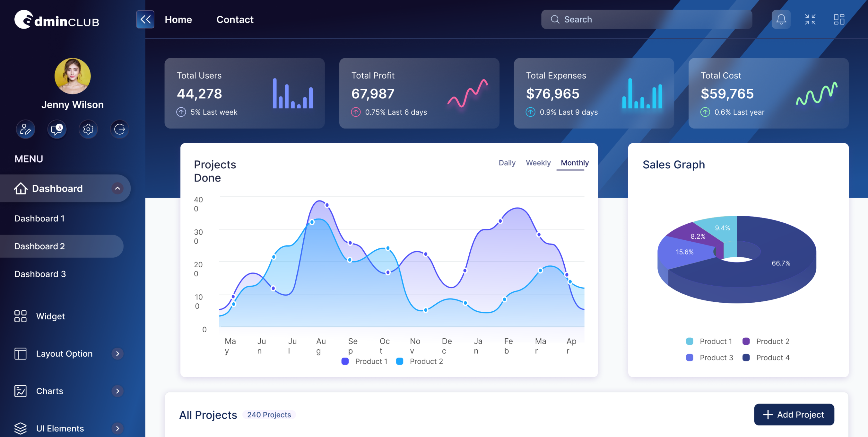
Task: Open Home in top navigation
Action: [x=178, y=20]
